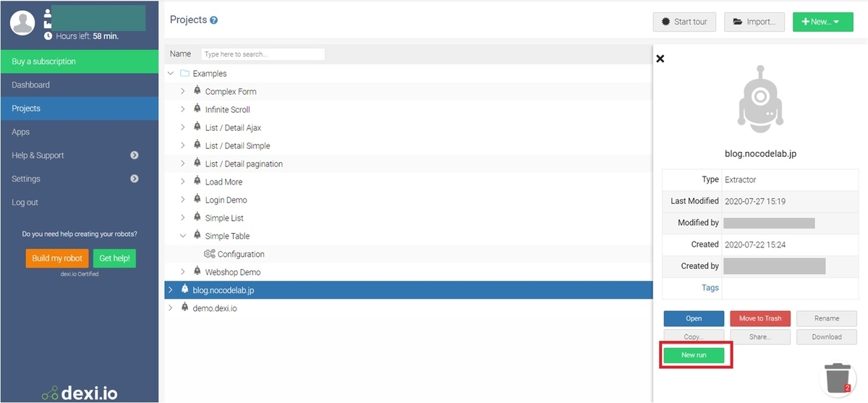Click the Extractor type value
Image resolution: width=868 pixels, height=403 pixels.
740,179
